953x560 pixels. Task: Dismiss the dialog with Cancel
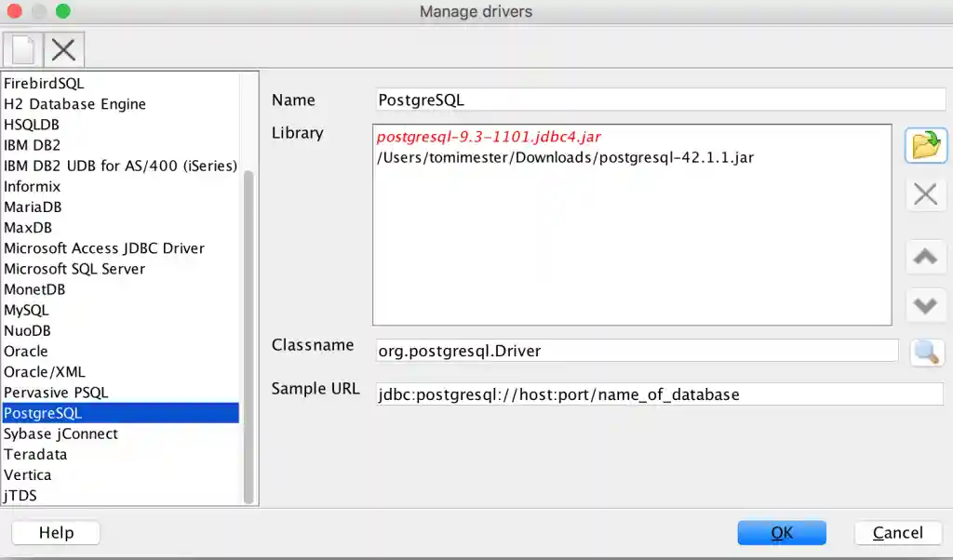coord(896,532)
